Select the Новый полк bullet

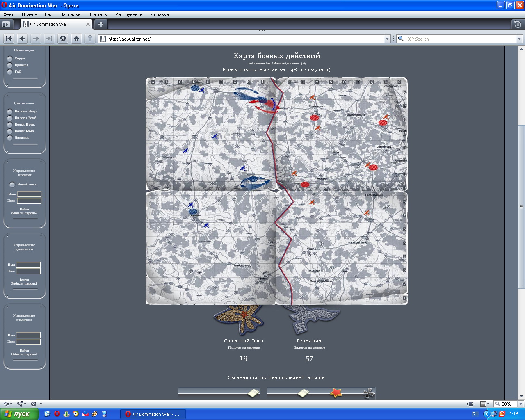[12, 185]
